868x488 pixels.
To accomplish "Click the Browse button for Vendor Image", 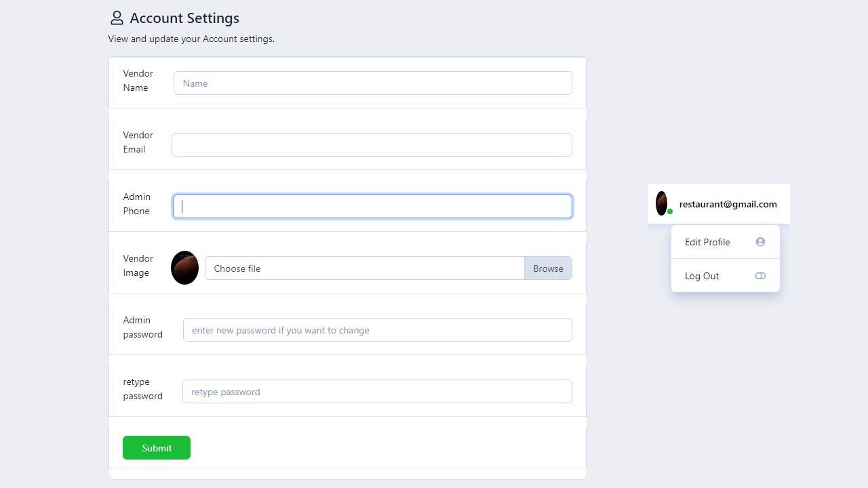I will point(548,268).
